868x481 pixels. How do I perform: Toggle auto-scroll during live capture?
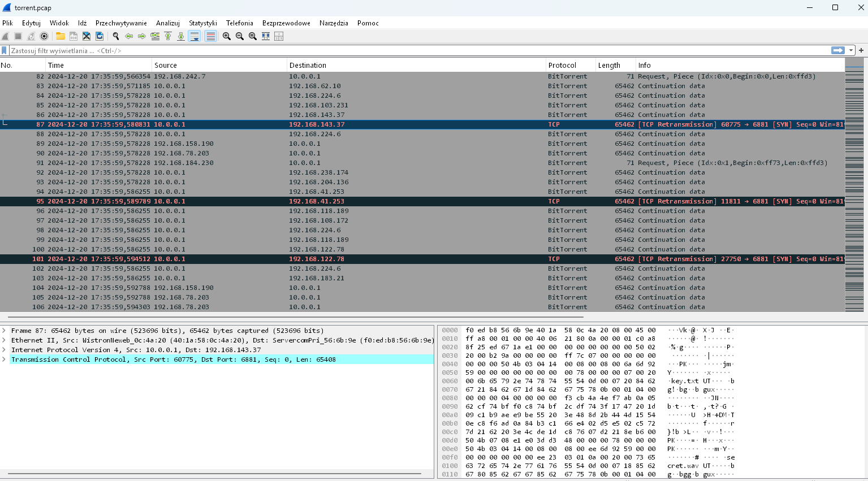(x=195, y=36)
